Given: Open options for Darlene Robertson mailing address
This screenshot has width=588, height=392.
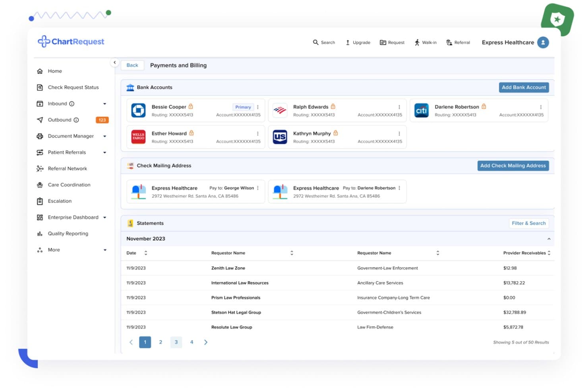Looking at the screenshot, I should [x=399, y=188].
